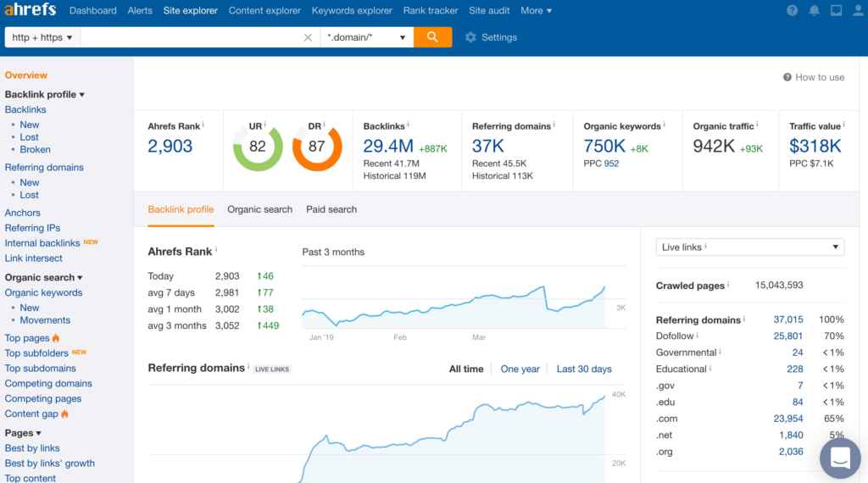Switch to the Organic search tab
Screen dimensions: 868x483
pyautogui.click(x=259, y=209)
